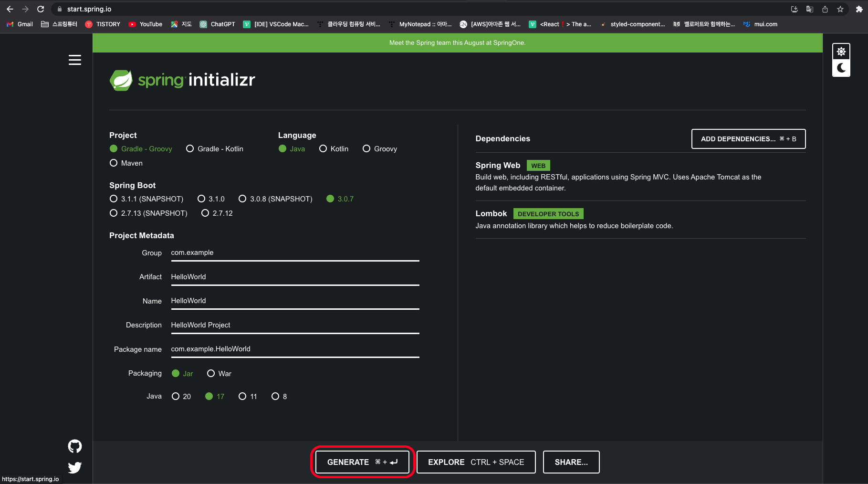
Task: Click the Lombok dependency entry
Action: tap(640, 220)
